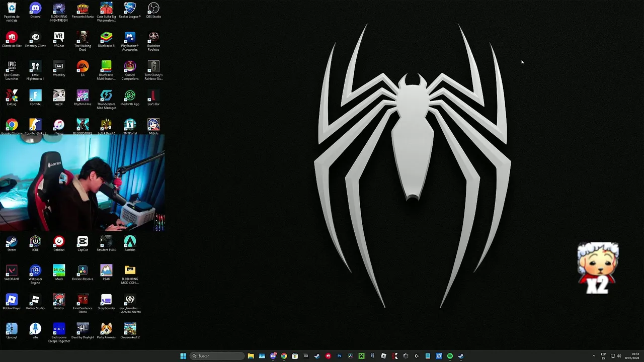The image size is (644, 362).
Task: Select the Liar's Bar icon
Action: [x=153, y=98]
